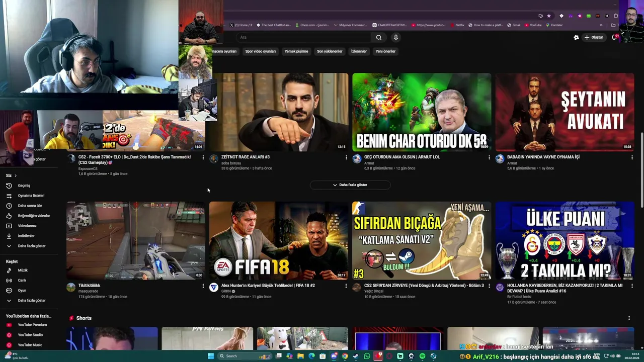The image size is (644, 362).
Task: Open the browser extensions puzzle icon
Action: coord(616,16)
